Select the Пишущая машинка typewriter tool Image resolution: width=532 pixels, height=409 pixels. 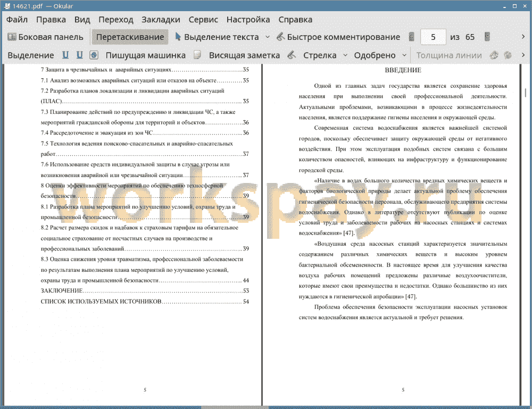(x=146, y=55)
